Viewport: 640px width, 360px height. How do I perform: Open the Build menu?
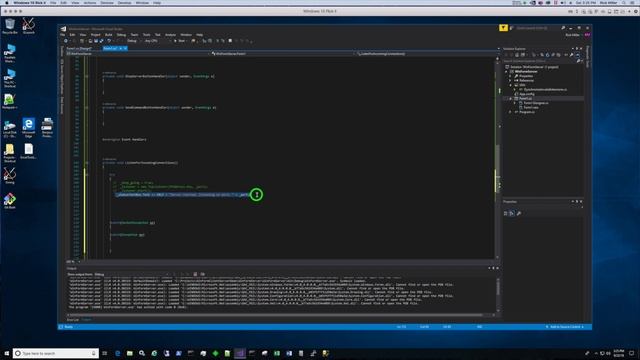pyautogui.click(x=109, y=35)
